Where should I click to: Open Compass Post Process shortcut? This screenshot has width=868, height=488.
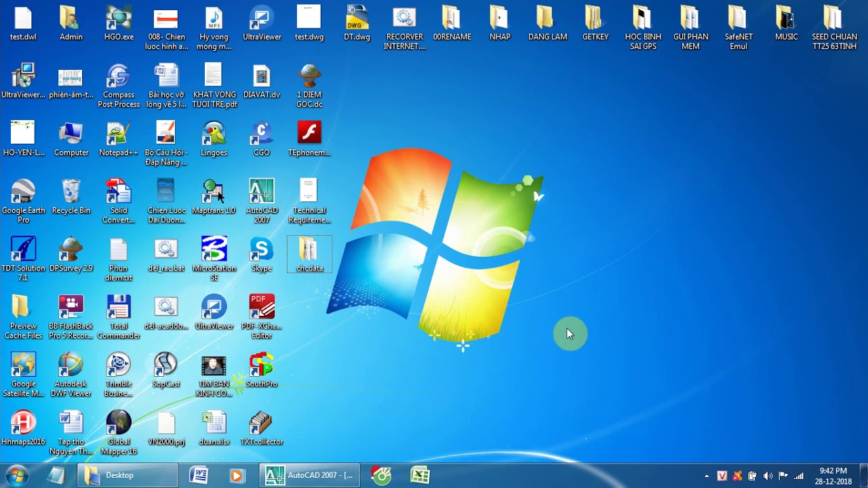click(119, 85)
